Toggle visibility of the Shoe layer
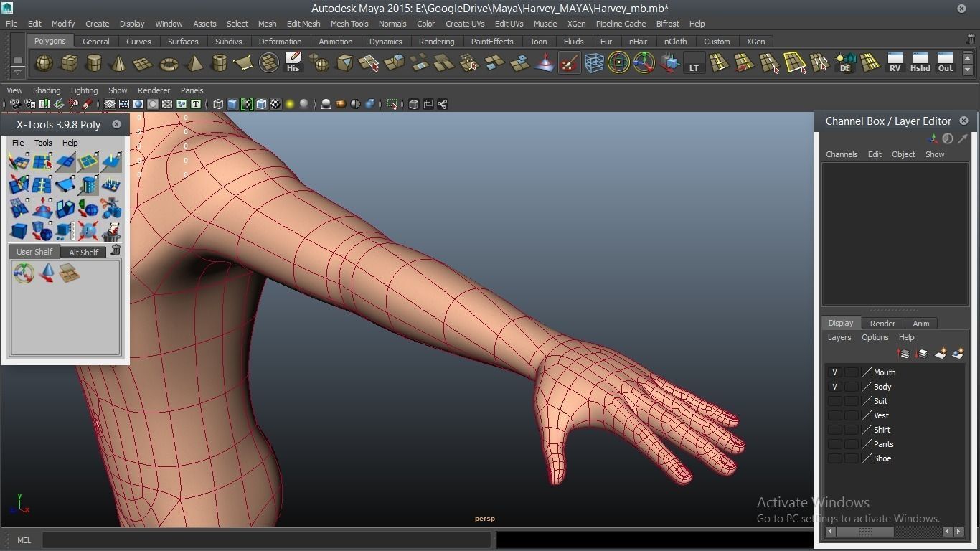Screen dimensions: 980x551 834,458
